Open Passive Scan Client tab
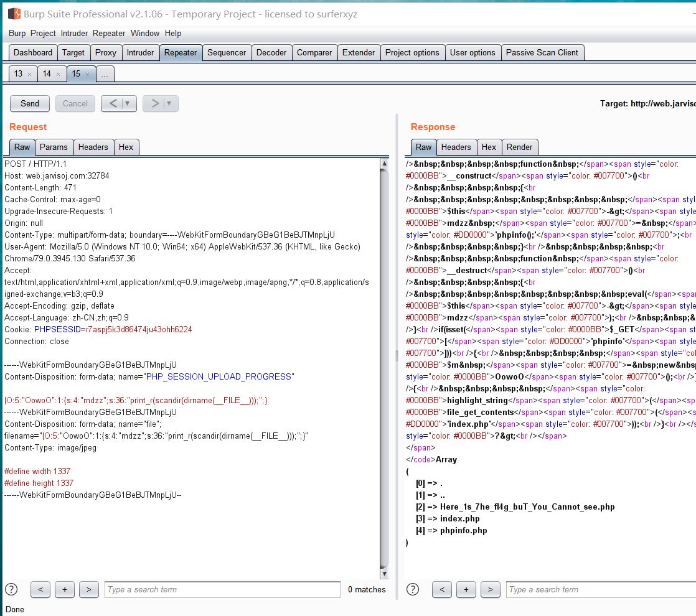 pos(542,52)
